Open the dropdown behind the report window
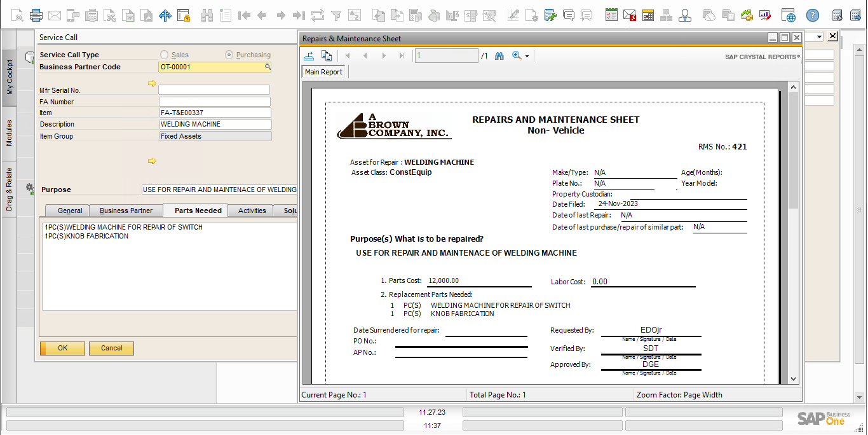The image size is (868, 435). 819,37
